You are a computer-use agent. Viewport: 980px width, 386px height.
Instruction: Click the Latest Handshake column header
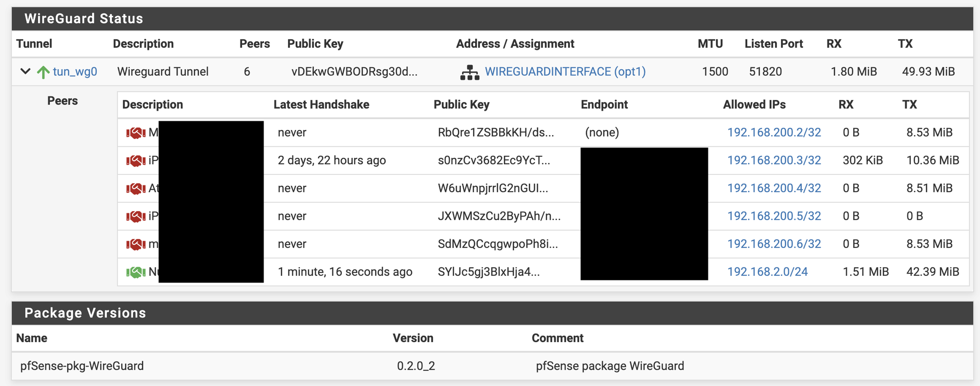point(321,105)
